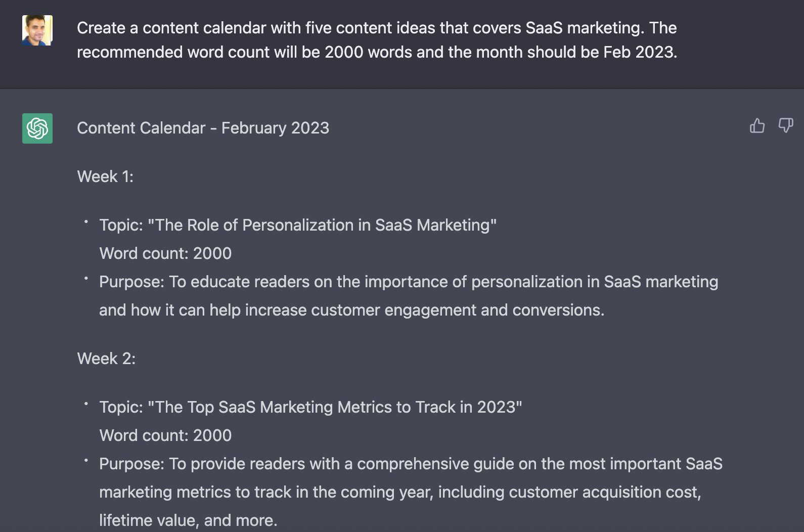Click the text 'lifetime value, and more.'

pyautogui.click(x=188, y=520)
